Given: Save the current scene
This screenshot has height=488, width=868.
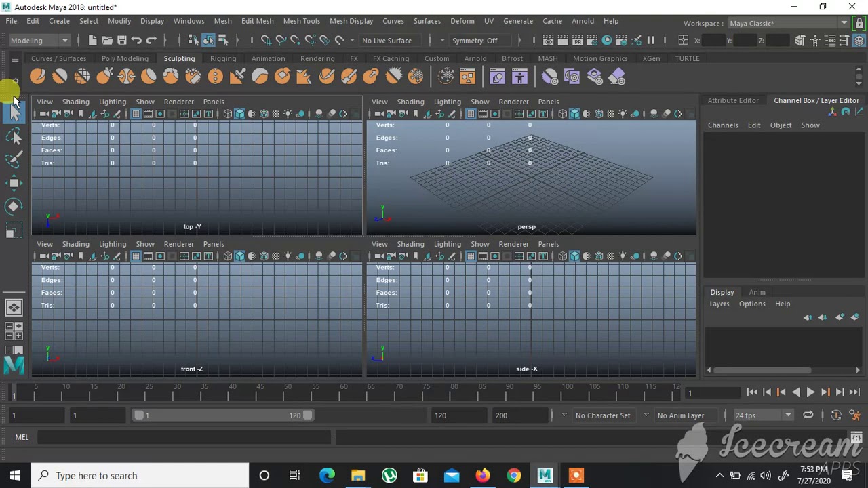Looking at the screenshot, I should click(122, 41).
